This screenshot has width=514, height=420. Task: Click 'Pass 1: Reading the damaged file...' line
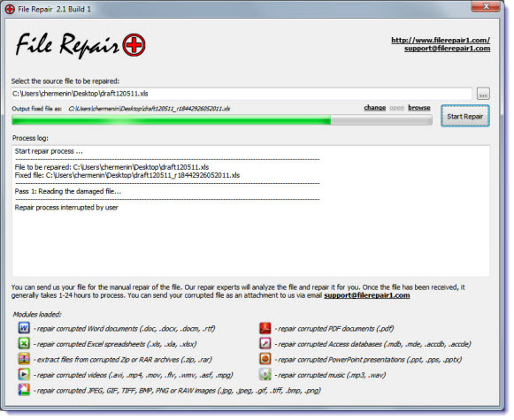click(68, 191)
